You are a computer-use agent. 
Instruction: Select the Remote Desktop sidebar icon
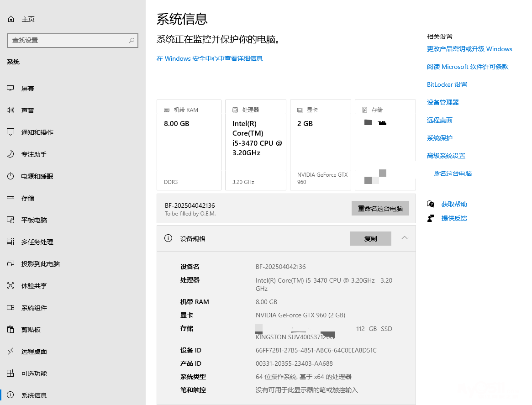11,352
